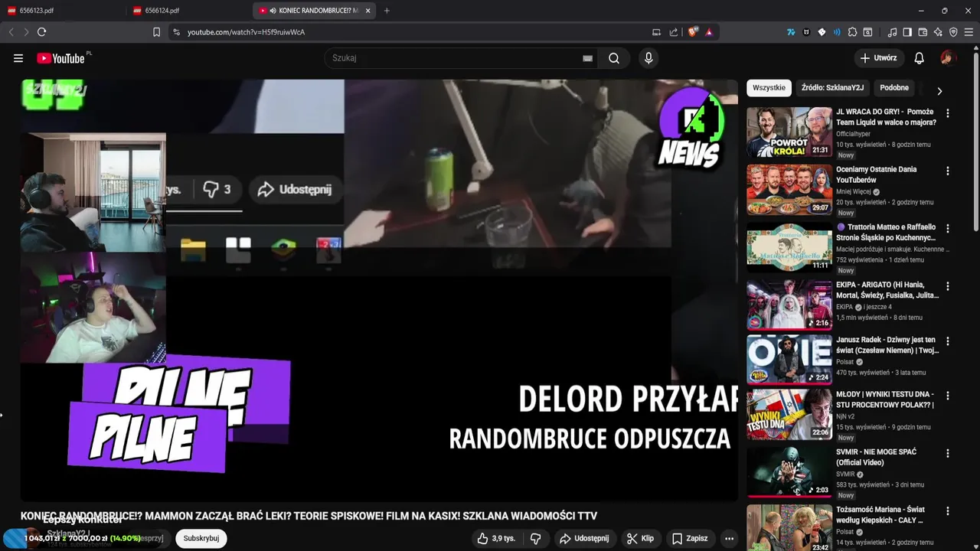Open more options for Janusz Radek video
Screen dimensions: 980x551
tap(948, 341)
